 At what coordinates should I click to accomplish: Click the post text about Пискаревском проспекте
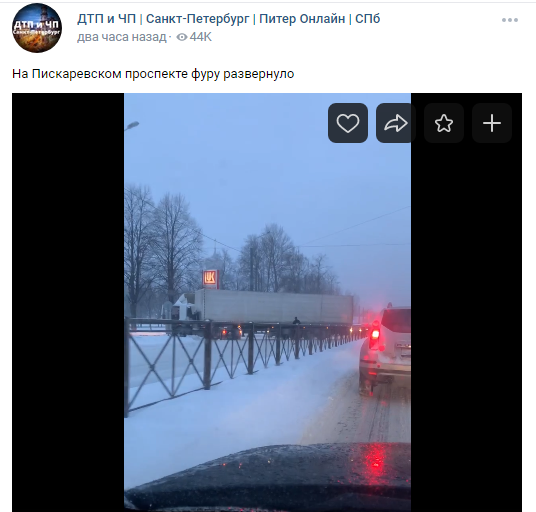click(153, 74)
